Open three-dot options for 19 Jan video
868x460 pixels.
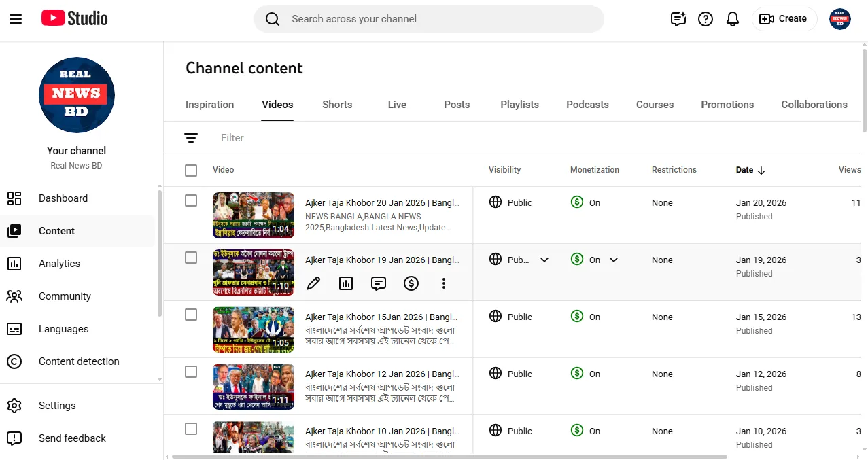click(444, 283)
